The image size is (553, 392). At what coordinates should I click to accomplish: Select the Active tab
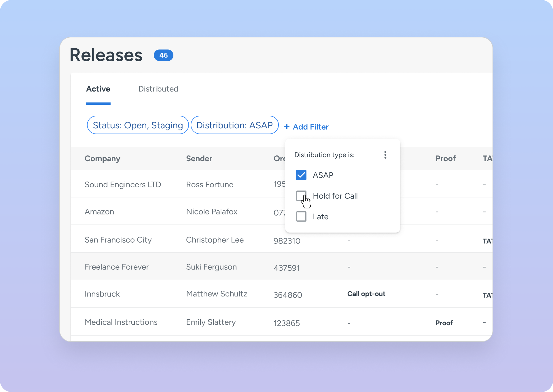(98, 89)
